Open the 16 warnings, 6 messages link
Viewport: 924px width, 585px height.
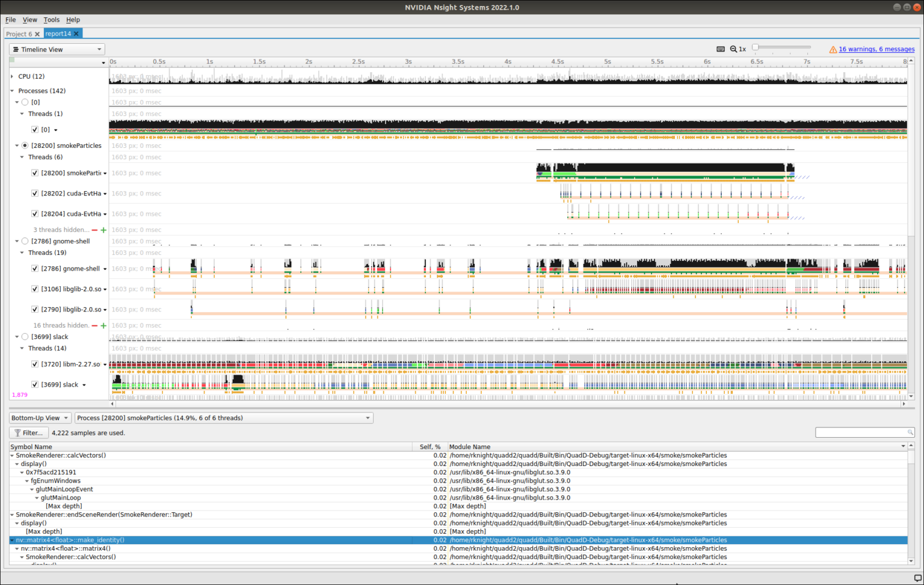pos(876,49)
